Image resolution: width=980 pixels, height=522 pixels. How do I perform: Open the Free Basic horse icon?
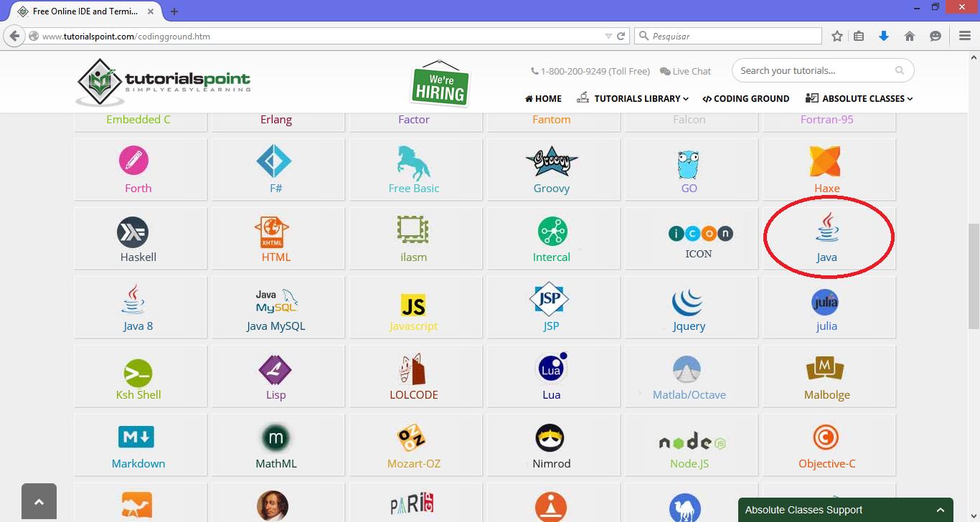coord(413,163)
